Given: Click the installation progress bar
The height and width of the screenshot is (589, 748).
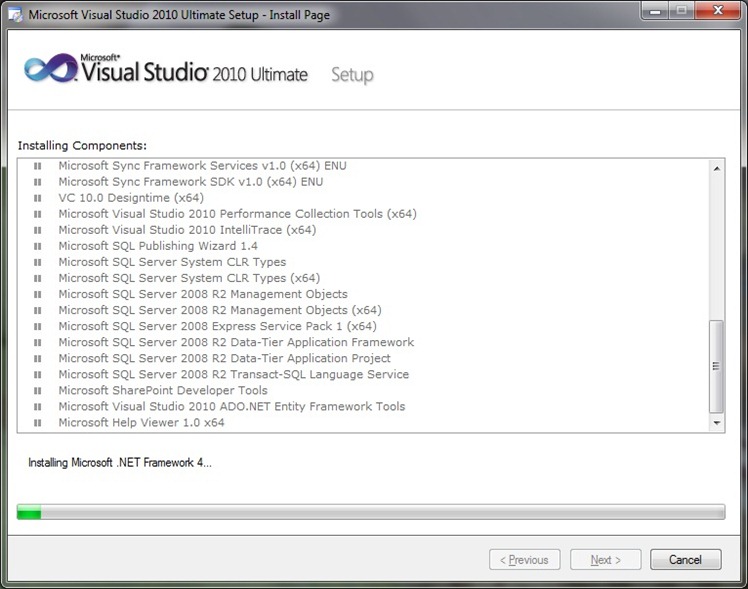Looking at the screenshot, I should point(371,512).
